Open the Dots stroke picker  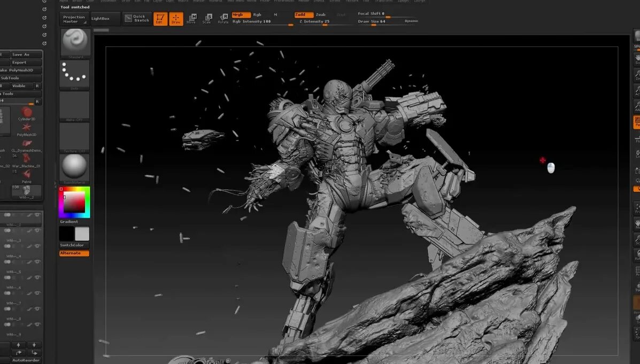tap(74, 74)
